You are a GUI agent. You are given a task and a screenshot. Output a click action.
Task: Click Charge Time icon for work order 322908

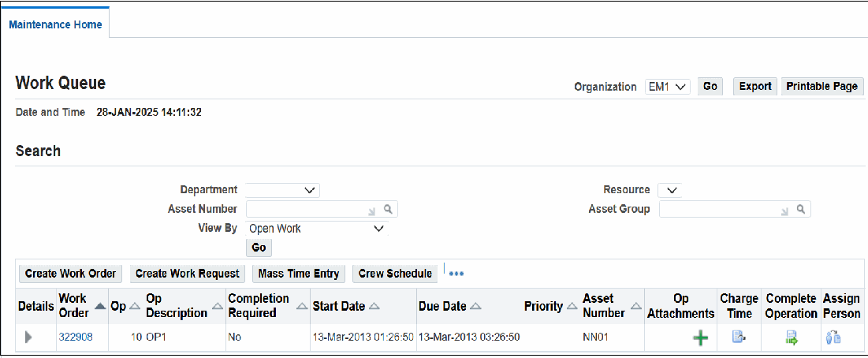coord(739,337)
